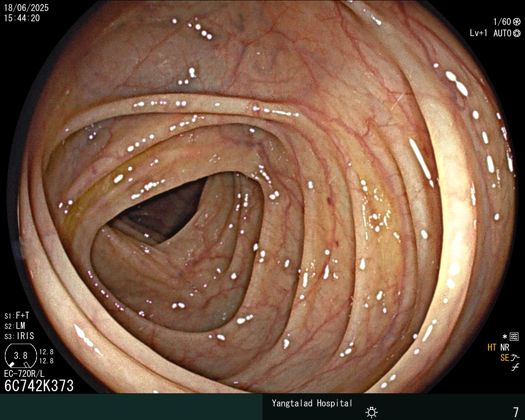Click the Yangtalad Hospital label
The width and height of the screenshot is (525, 420).
(x=312, y=403)
